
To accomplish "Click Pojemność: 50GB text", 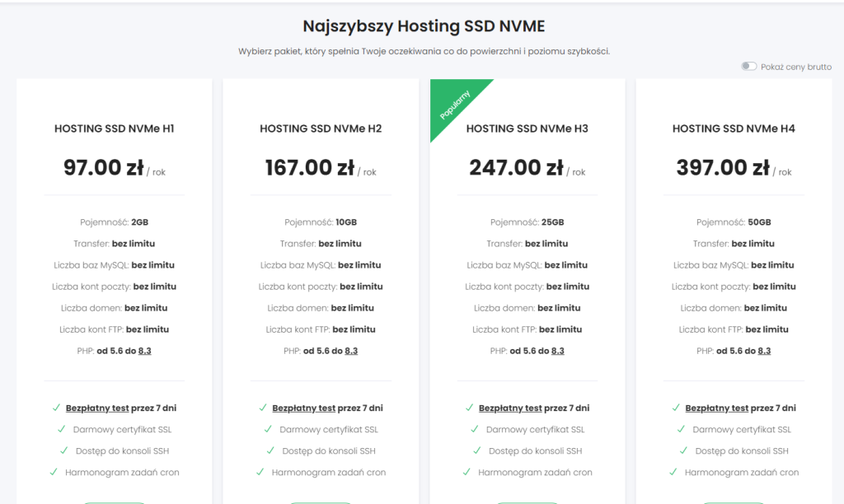I will coord(734,222).
